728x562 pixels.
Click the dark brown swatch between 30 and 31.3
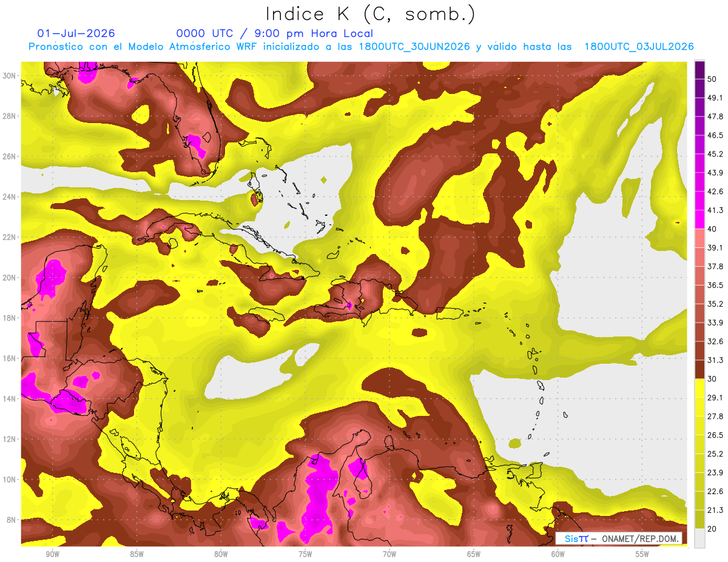point(699,369)
